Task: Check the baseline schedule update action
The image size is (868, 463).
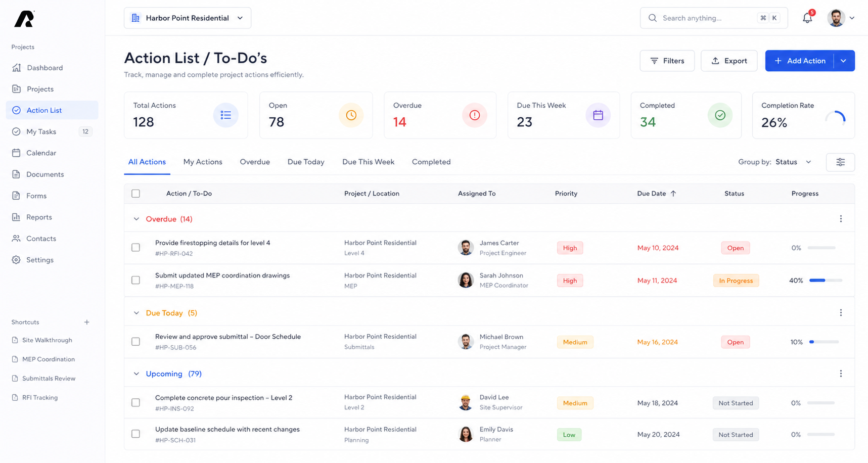Action: (x=135, y=434)
